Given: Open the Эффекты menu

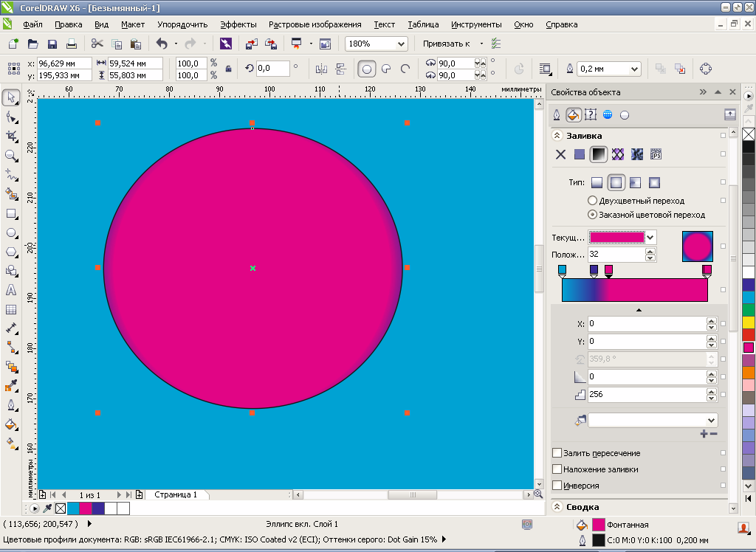Looking at the screenshot, I should tap(238, 24).
